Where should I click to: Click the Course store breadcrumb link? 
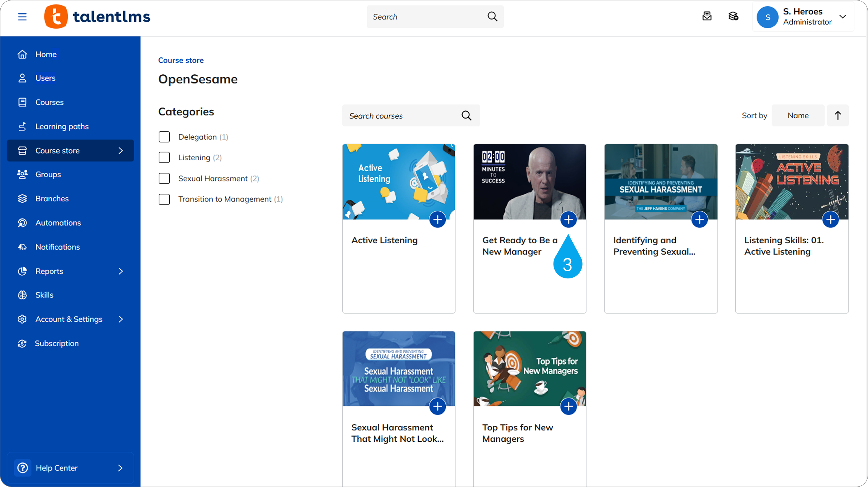(x=181, y=60)
